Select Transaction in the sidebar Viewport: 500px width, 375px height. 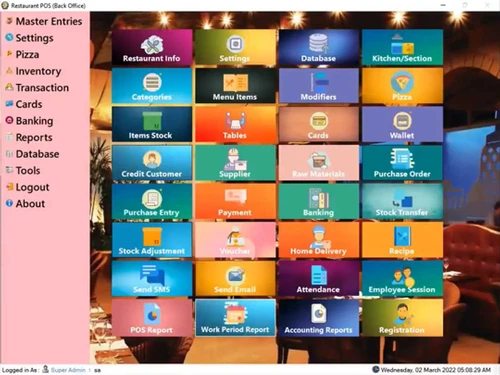[x=37, y=88]
